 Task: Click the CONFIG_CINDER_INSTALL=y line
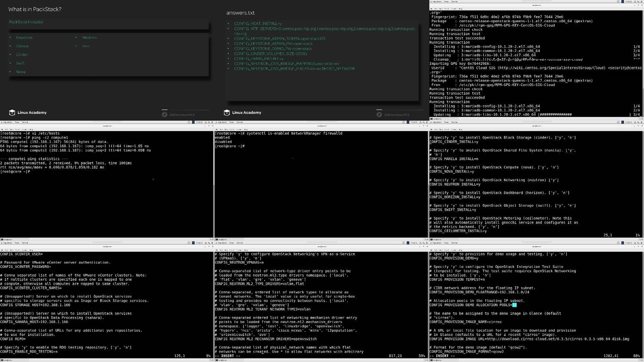point(454,142)
